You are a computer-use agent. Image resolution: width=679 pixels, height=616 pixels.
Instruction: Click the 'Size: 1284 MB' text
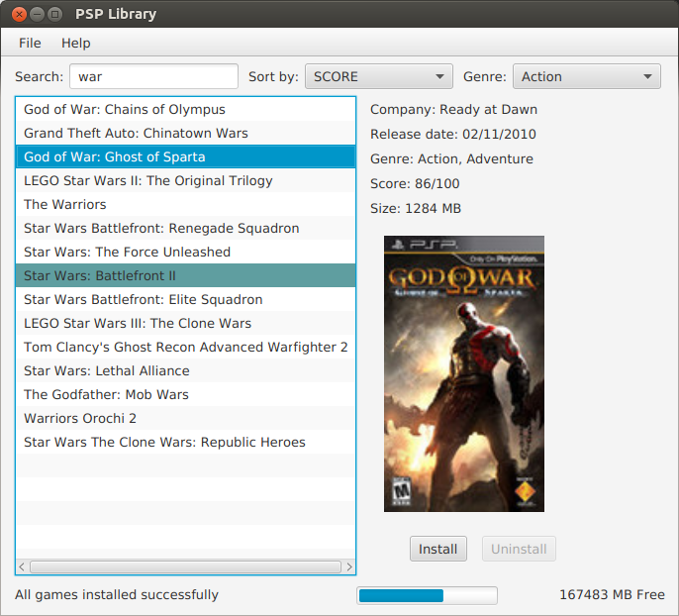pos(416,208)
